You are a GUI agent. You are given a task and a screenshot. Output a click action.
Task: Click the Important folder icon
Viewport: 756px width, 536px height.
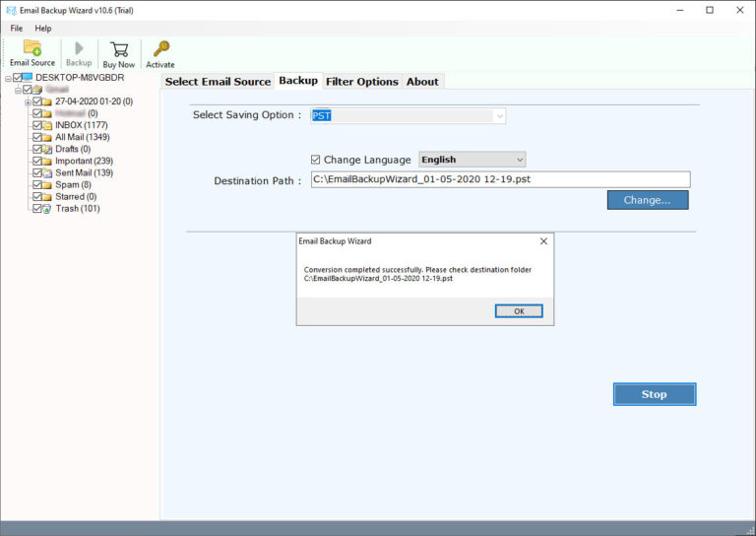(47, 162)
